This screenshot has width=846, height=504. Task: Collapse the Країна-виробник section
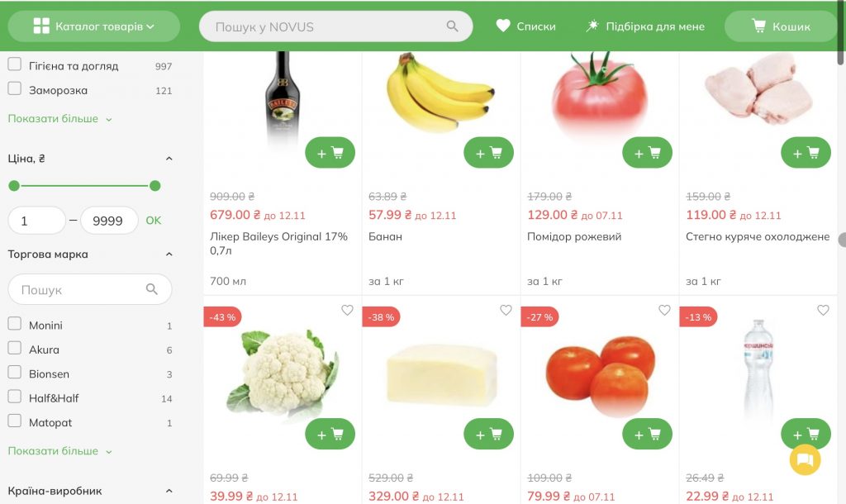[x=169, y=491]
